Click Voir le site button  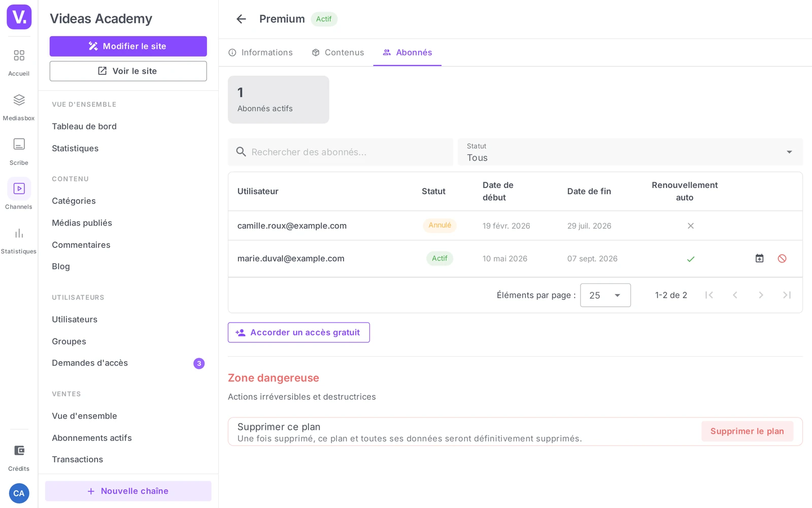(128, 71)
